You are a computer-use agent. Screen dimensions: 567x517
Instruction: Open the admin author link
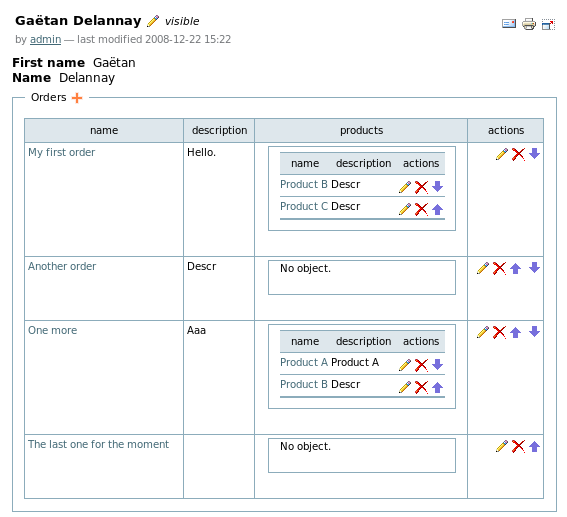click(45, 39)
